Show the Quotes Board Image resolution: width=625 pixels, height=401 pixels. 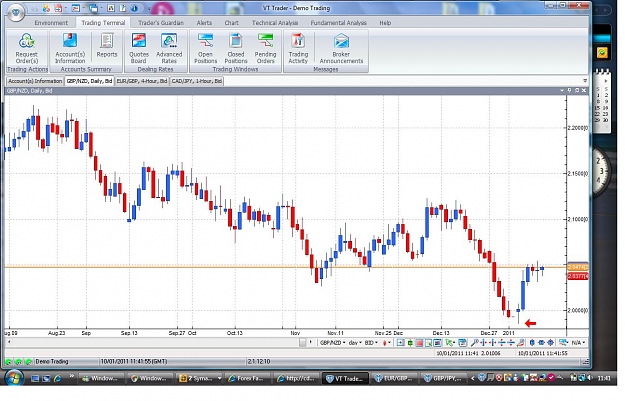(x=138, y=49)
